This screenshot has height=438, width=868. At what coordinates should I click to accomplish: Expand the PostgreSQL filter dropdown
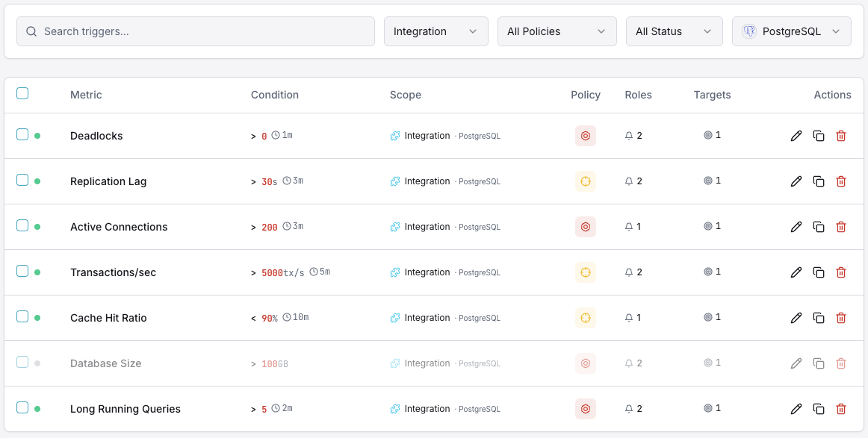791,31
